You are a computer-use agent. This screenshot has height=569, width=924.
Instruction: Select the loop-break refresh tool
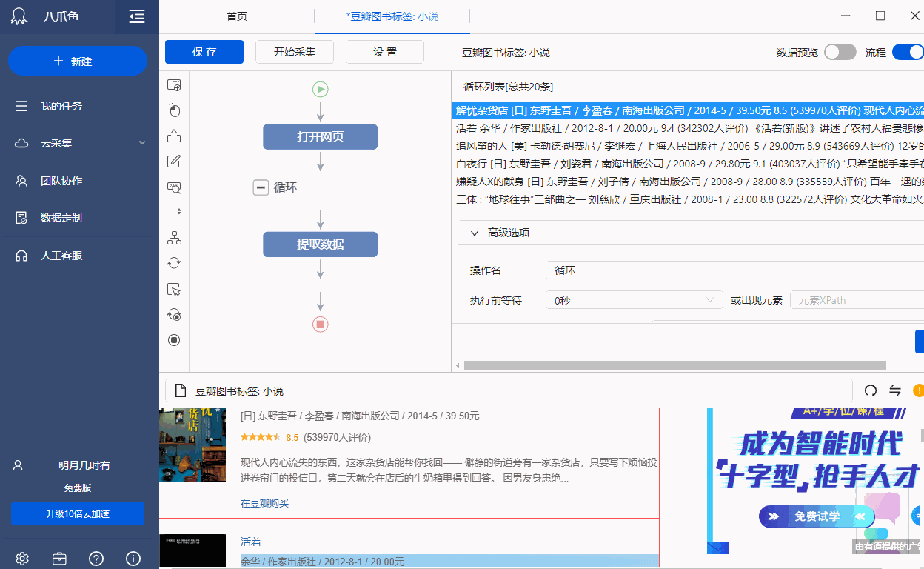174,314
